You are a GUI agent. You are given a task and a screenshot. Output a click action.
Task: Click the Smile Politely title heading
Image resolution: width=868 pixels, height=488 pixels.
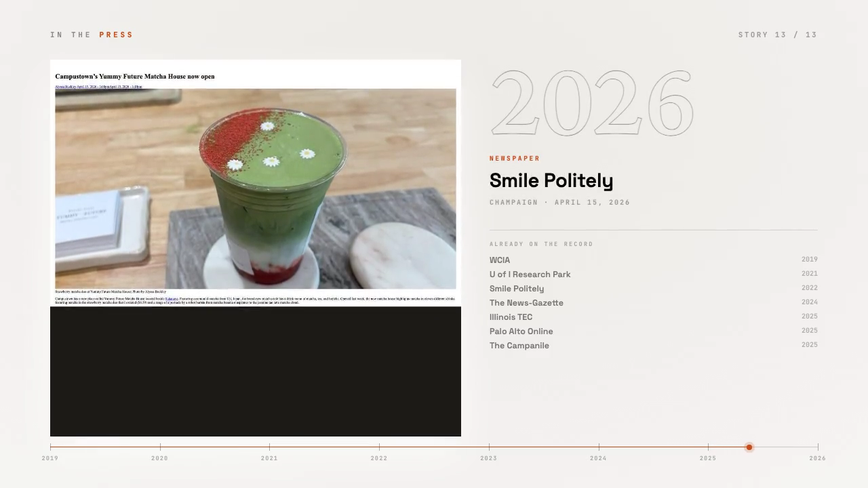click(551, 181)
